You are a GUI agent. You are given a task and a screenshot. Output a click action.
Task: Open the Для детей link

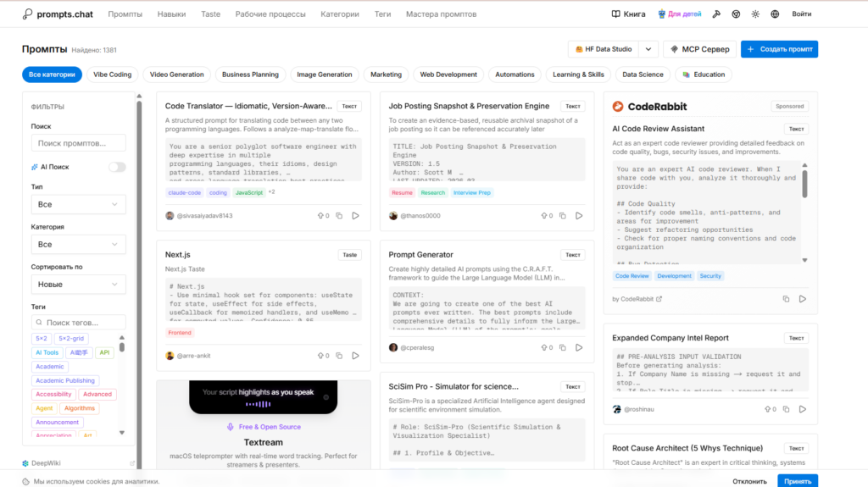(x=679, y=14)
